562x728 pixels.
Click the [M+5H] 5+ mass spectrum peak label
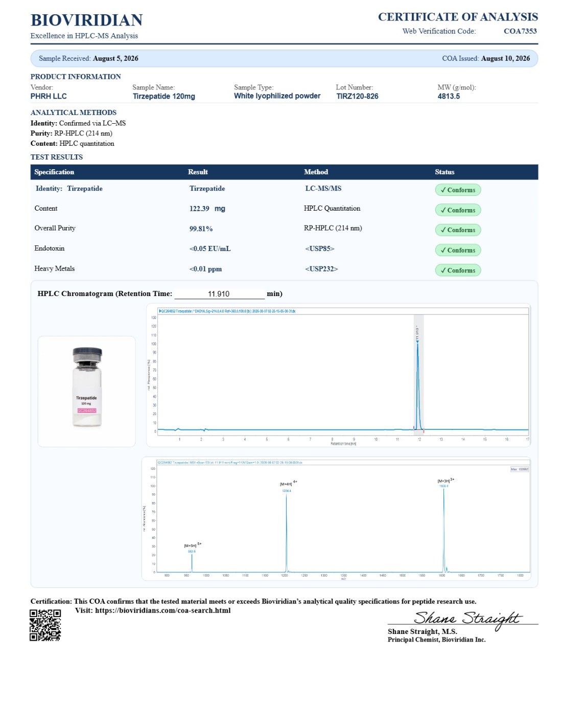click(193, 545)
